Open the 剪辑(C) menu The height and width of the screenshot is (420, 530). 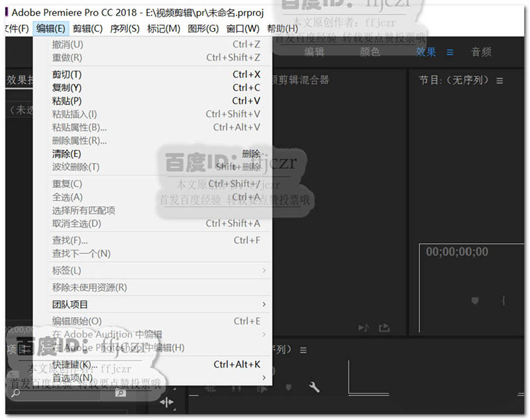(87, 28)
